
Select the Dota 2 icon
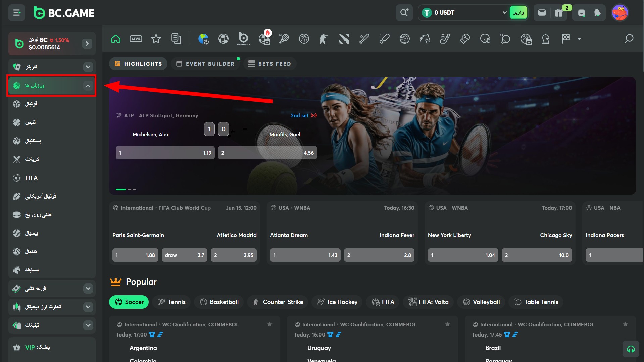[344, 39]
